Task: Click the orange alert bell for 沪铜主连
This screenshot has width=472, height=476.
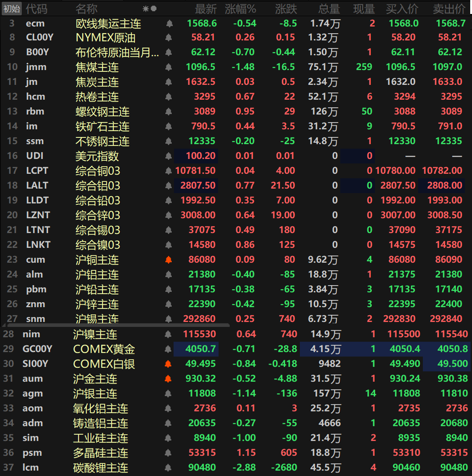Action: point(169,260)
